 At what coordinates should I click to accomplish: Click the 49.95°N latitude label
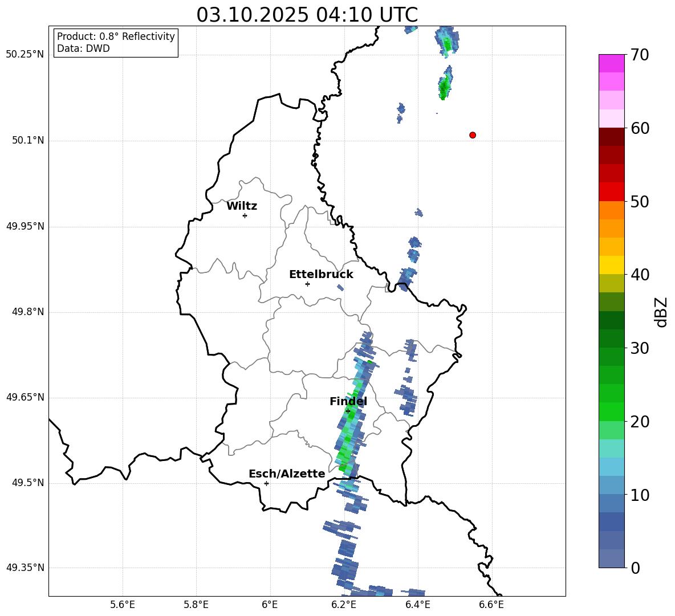coord(25,226)
